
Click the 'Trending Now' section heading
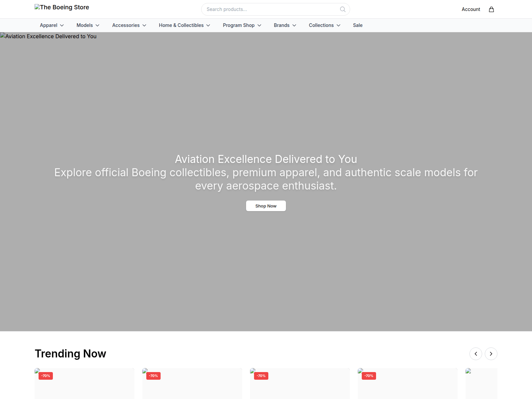click(70, 354)
